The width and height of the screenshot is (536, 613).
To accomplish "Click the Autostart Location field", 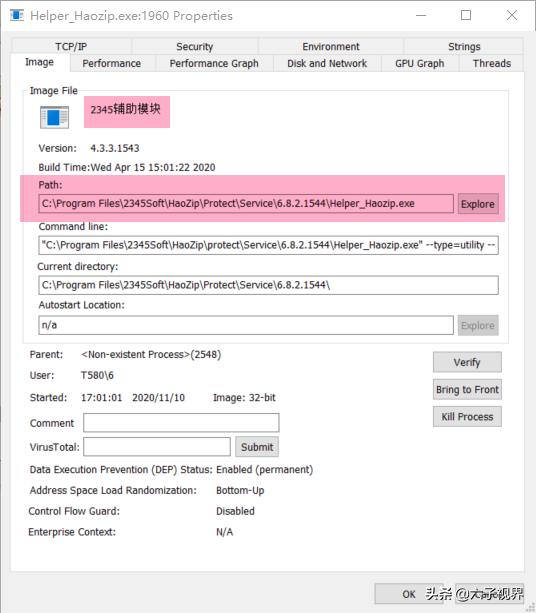I will [246, 325].
